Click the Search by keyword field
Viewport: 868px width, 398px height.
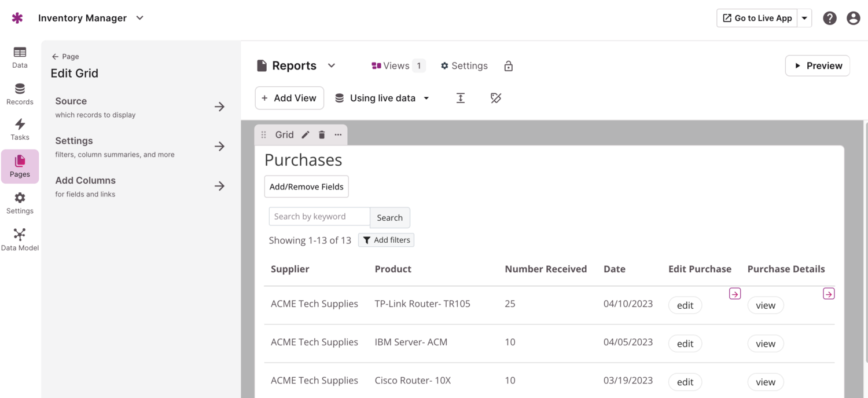(319, 217)
